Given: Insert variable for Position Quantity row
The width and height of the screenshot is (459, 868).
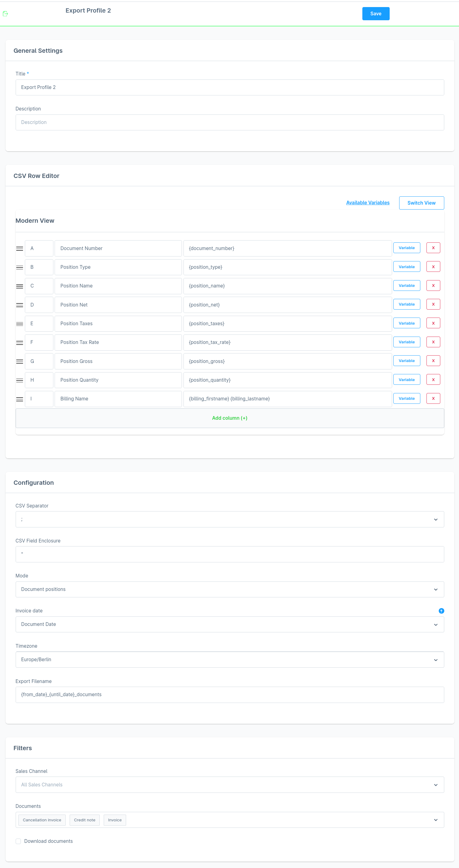Looking at the screenshot, I should pyautogui.click(x=407, y=380).
